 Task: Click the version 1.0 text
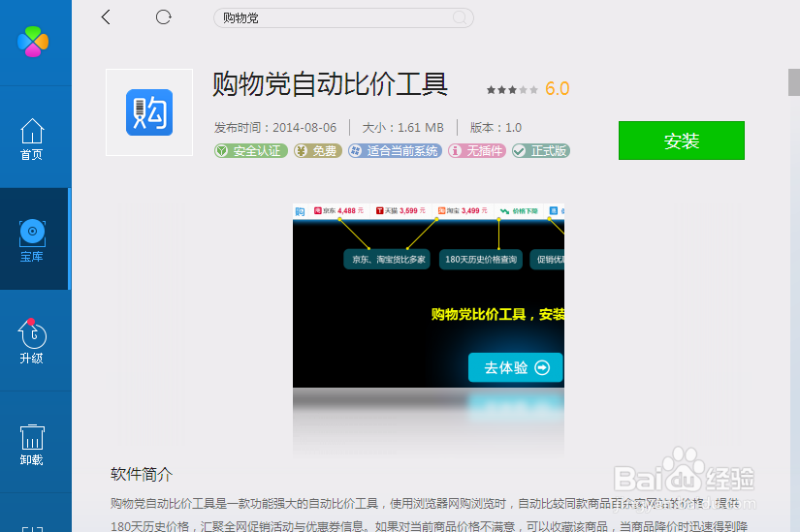tap(496, 128)
